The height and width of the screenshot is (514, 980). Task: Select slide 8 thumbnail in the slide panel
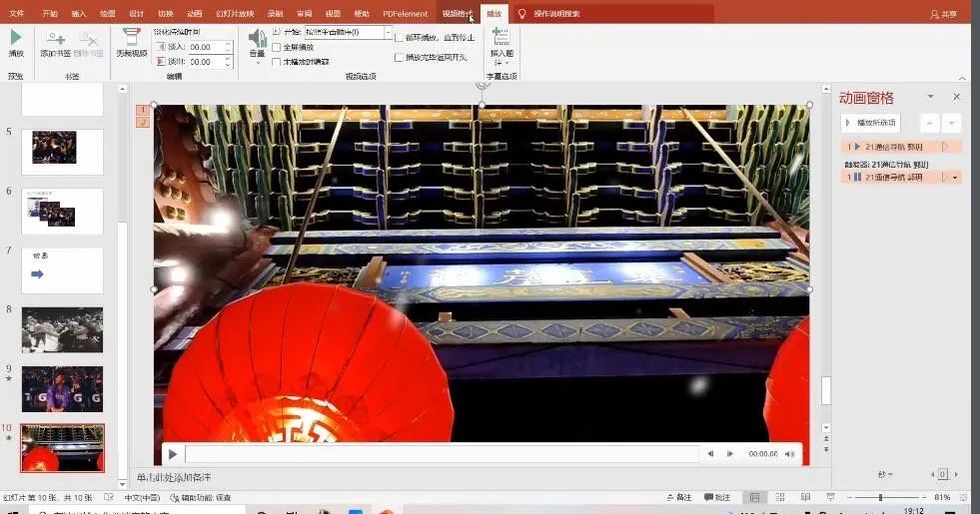[62, 329]
